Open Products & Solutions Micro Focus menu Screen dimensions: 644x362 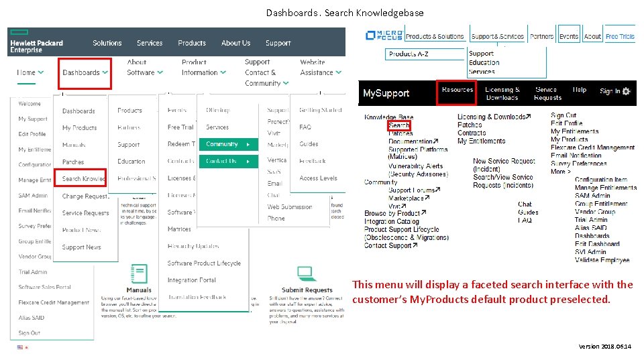tap(435, 36)
